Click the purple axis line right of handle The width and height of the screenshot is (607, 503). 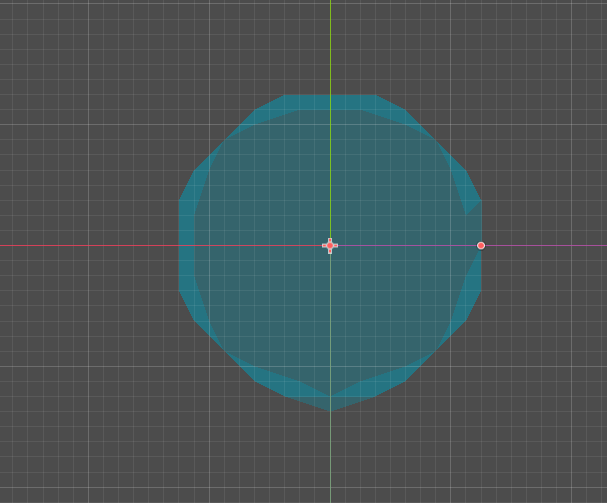point(546,245)
